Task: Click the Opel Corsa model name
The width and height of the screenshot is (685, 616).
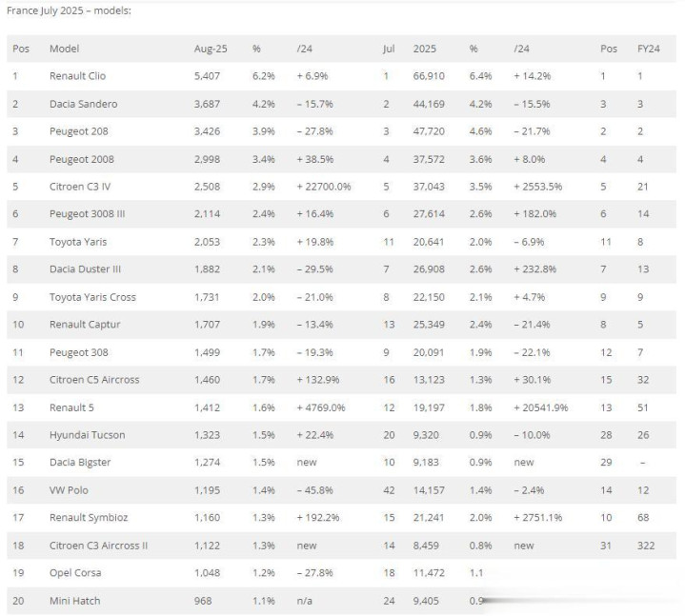Action: coord(75,573)
